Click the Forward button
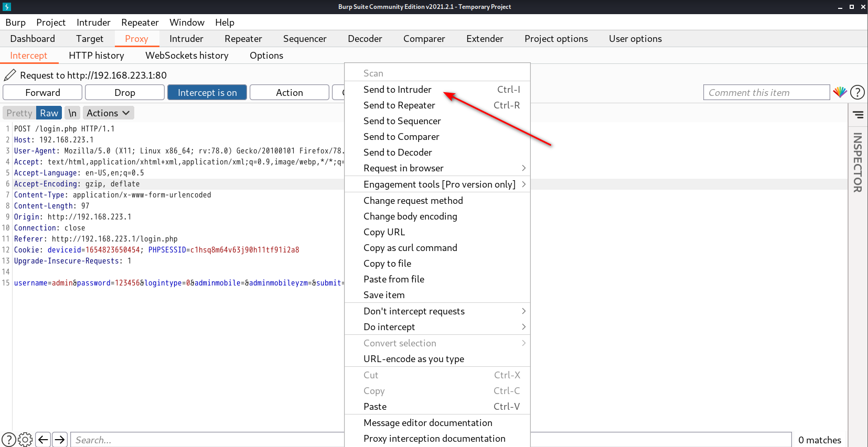 point(42,93)
